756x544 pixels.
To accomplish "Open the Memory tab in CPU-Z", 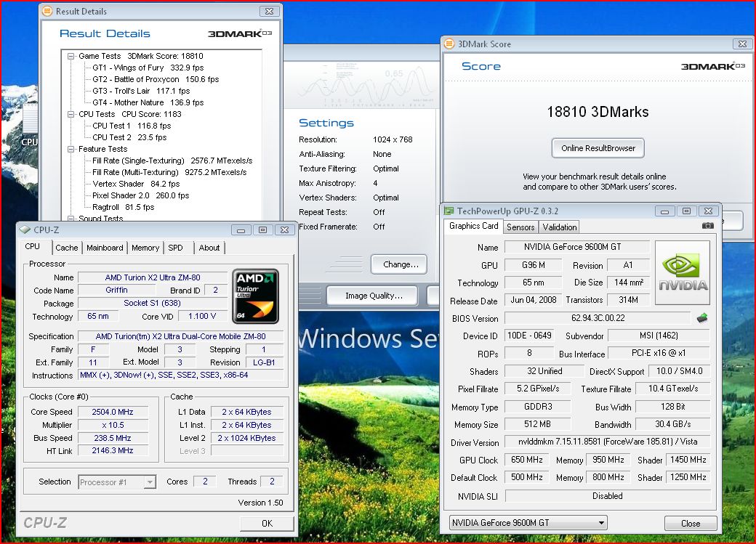I will [145, 248].
